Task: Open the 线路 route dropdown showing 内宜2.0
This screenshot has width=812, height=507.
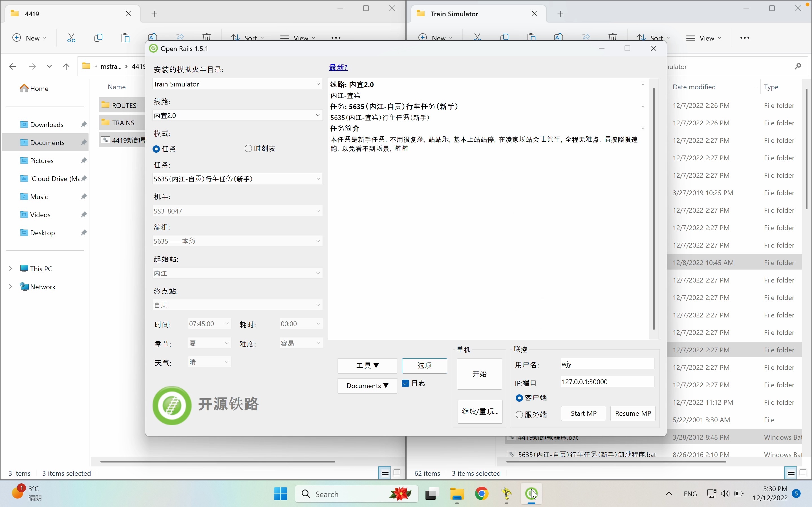Action: 237,115
